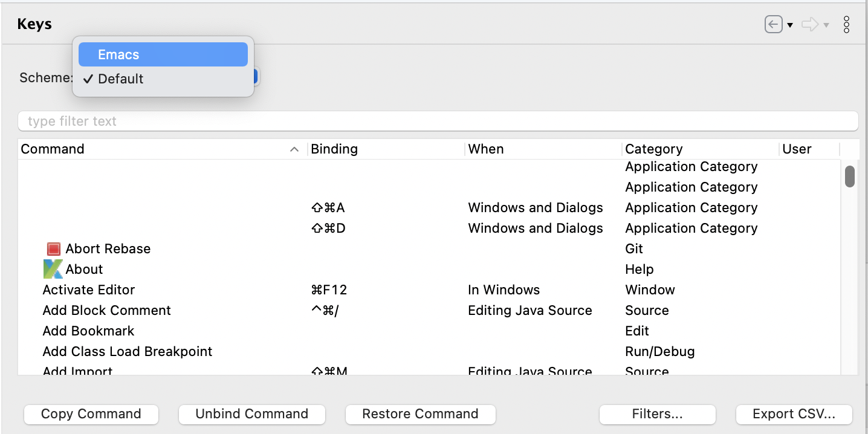Screen dimensions: 868x434
Task: Click the red Abort Rebase icon
Action: click(54, 249)
